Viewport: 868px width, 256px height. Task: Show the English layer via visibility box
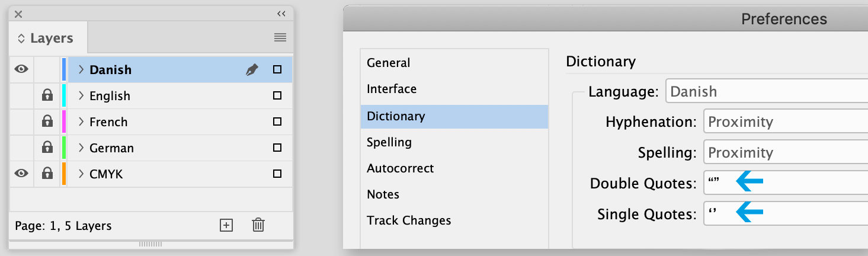coord(21,96)
